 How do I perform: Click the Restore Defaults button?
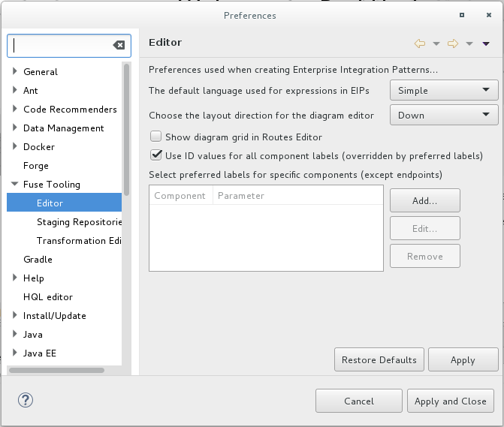[379, 360]
